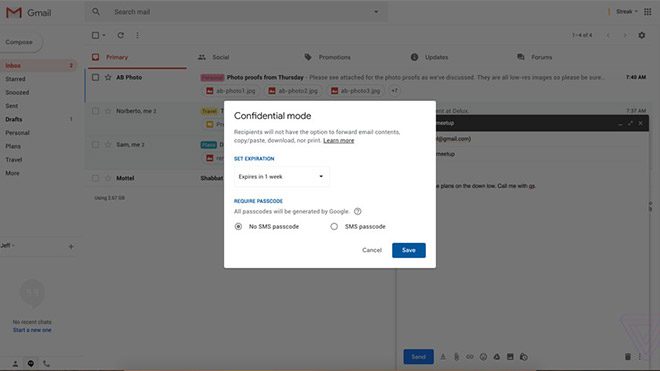
Task: Open the ab-photo2.jpg attachment
Action: [x=293, y=91]
